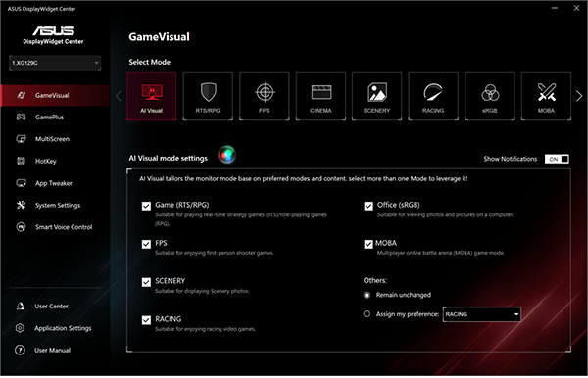Viewport: 588px width, 378px height.
Task: Open the RACING preference dropdown
Action: click(x=482, y=314)
